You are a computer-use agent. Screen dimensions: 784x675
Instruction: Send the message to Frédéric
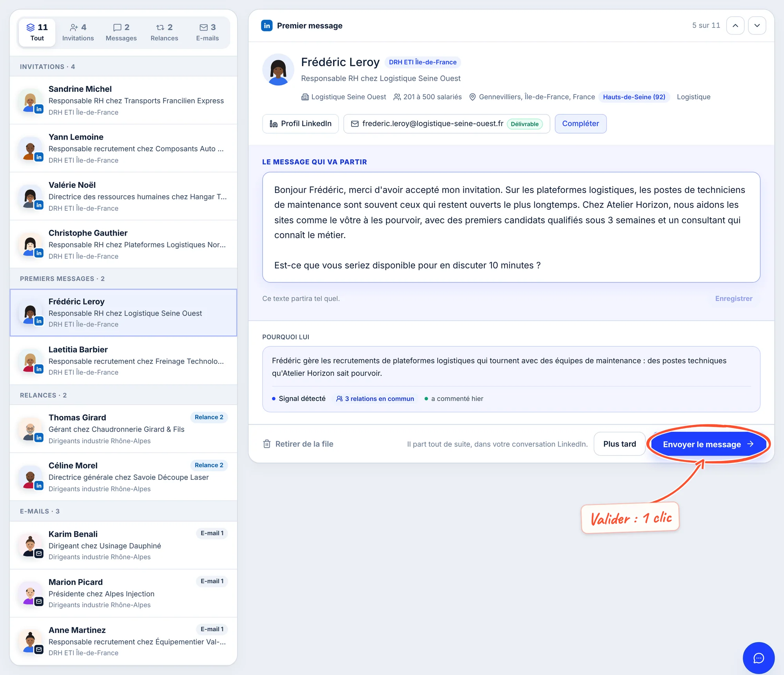[x=708, y=444]
